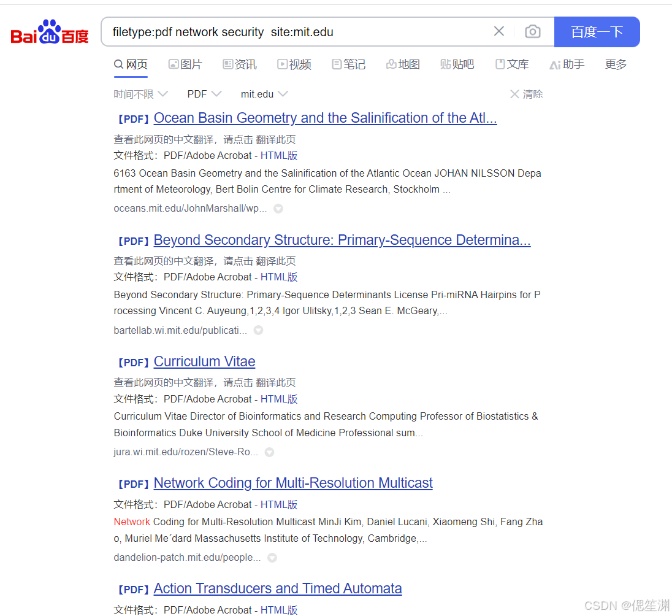Switch to the 图片 tab
Image resolution: width=672 pixels, height=616 pixels.
(x=185, y=64)
